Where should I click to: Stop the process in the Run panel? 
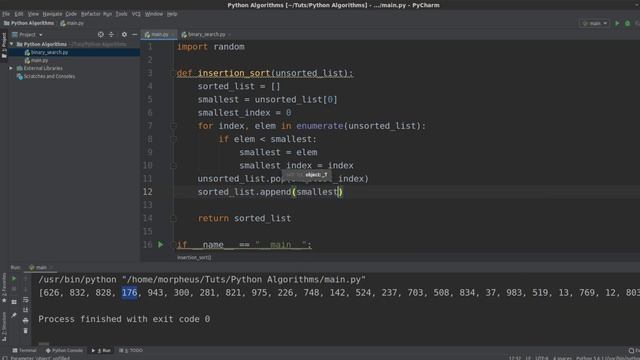[x=14, y=289]
